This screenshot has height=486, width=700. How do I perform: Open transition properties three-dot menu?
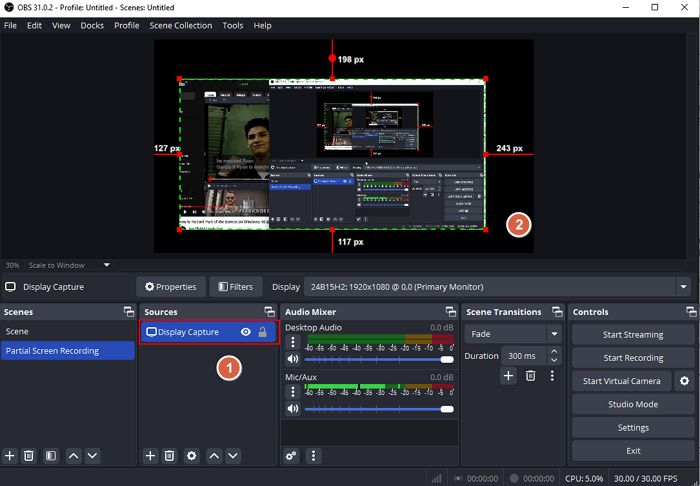tap(552, 376)
